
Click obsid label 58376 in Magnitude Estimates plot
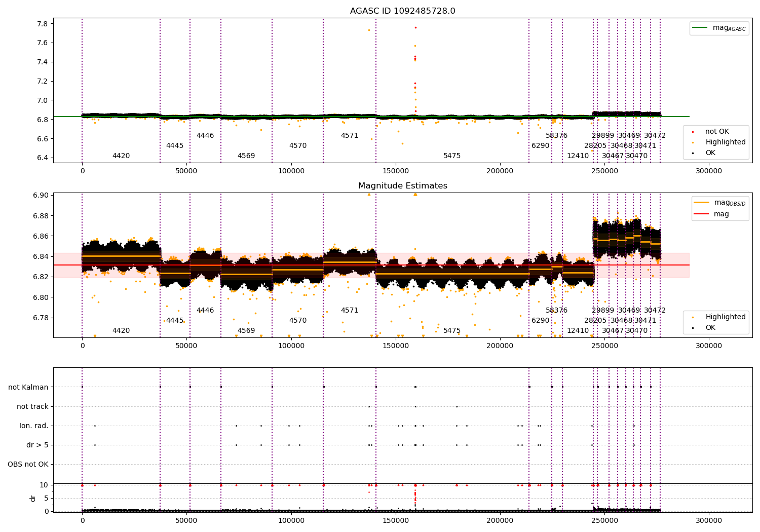tap(556, 311)
